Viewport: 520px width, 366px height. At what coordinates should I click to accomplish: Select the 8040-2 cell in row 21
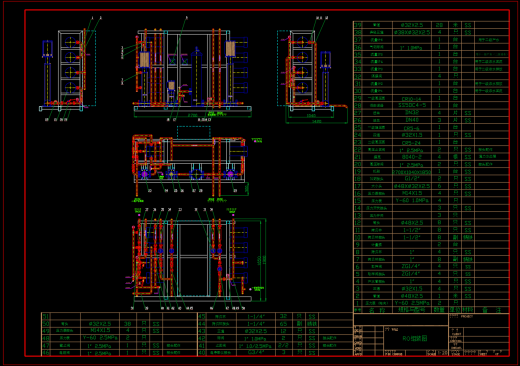pyautogui.click(x=411, y=157)
